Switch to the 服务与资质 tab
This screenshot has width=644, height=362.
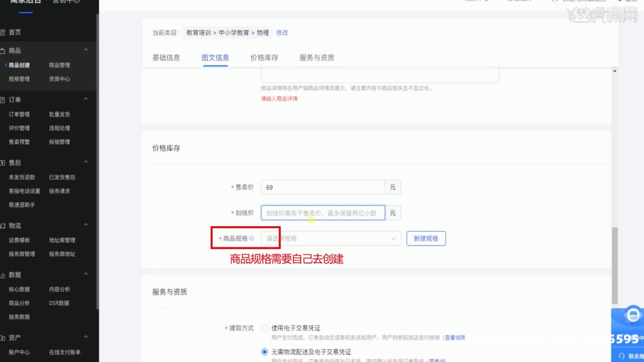tap(317, 58)
